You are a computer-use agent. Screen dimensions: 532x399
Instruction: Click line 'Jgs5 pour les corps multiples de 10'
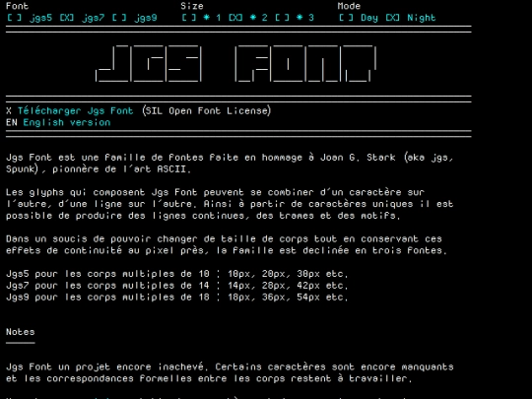click(x=107, y=274)
